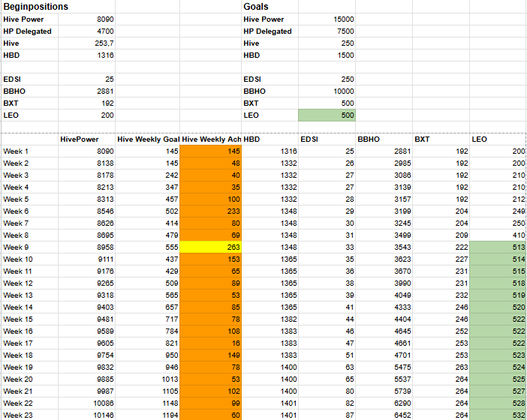Click Week 7 BXT value 204
Screen dimensions: 527x420
tap(441, 223)
